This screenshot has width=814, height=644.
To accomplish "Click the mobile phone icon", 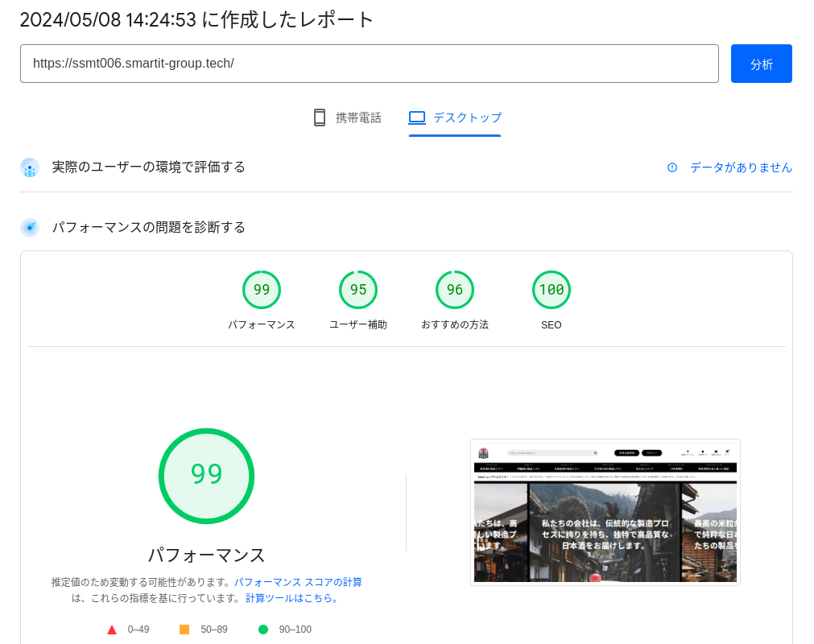I will 320,118.
